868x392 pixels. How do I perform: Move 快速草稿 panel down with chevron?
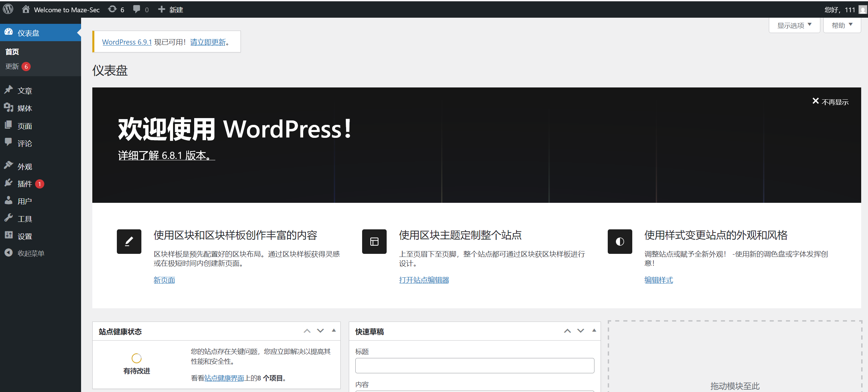(x=580, y=331)
